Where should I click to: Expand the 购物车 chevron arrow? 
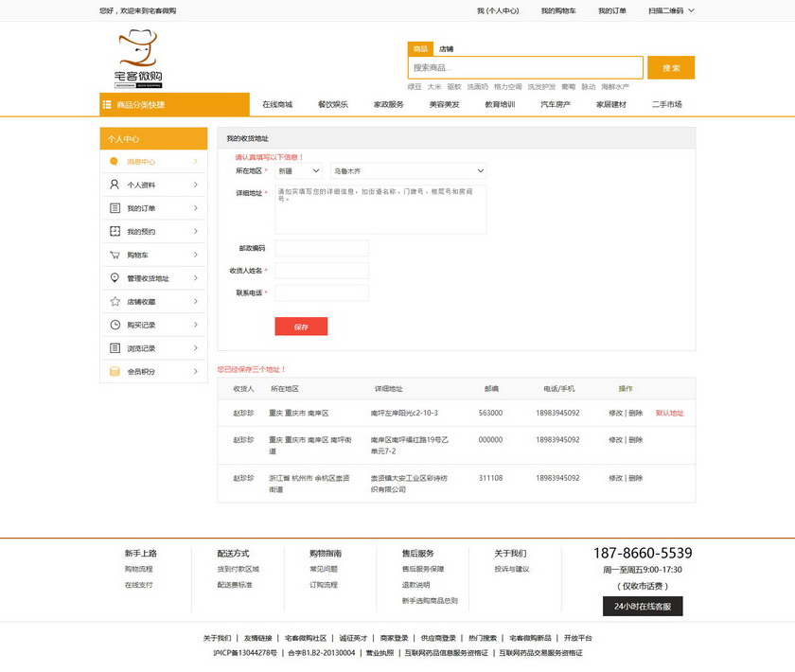point(196,255)
